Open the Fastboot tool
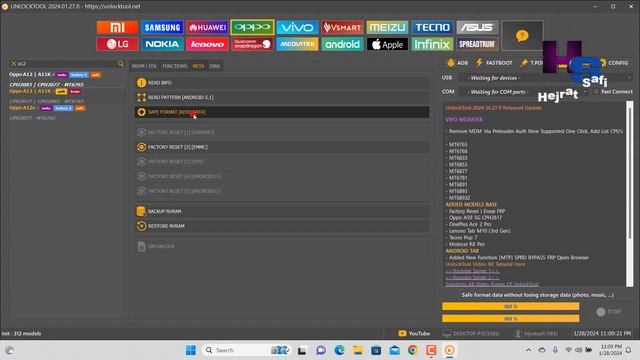This screenshot has height=360, width=640. 494,63
